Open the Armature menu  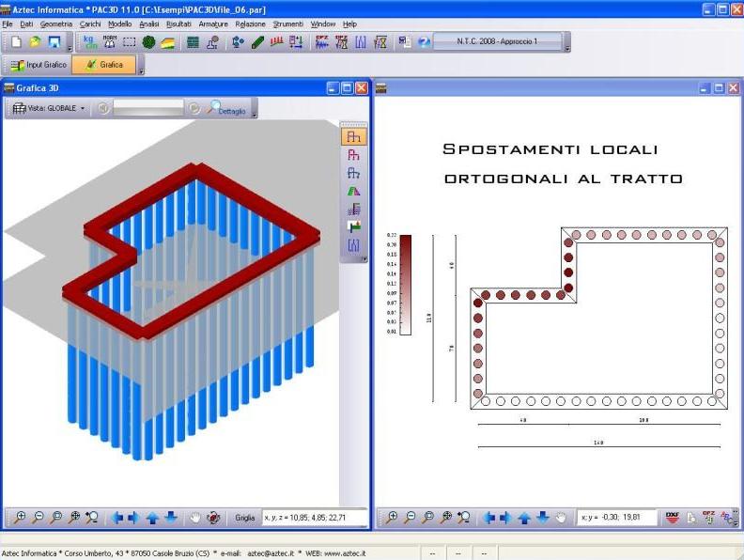click(214, 23)
